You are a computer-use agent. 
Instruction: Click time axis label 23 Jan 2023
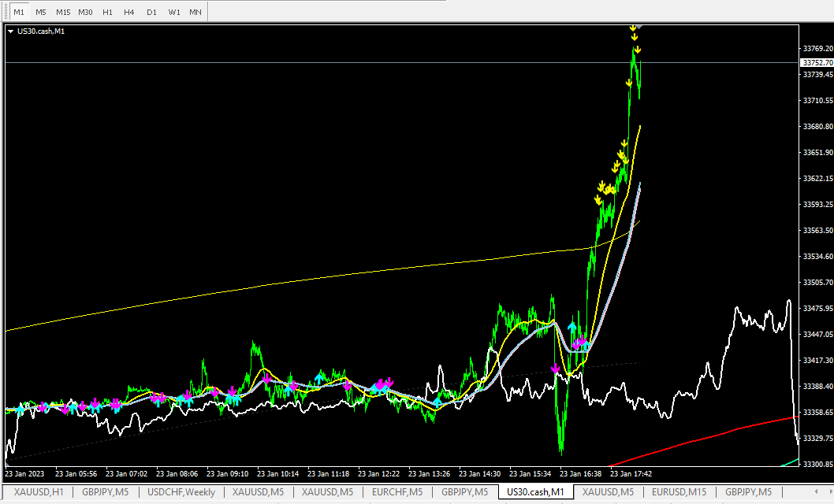[x=24, y=474]
